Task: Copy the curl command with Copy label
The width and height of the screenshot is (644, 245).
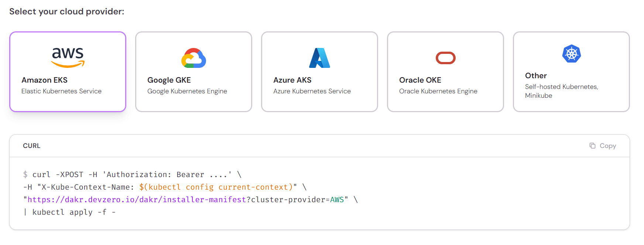Action: pyautogui.click(x=608, y=146)
